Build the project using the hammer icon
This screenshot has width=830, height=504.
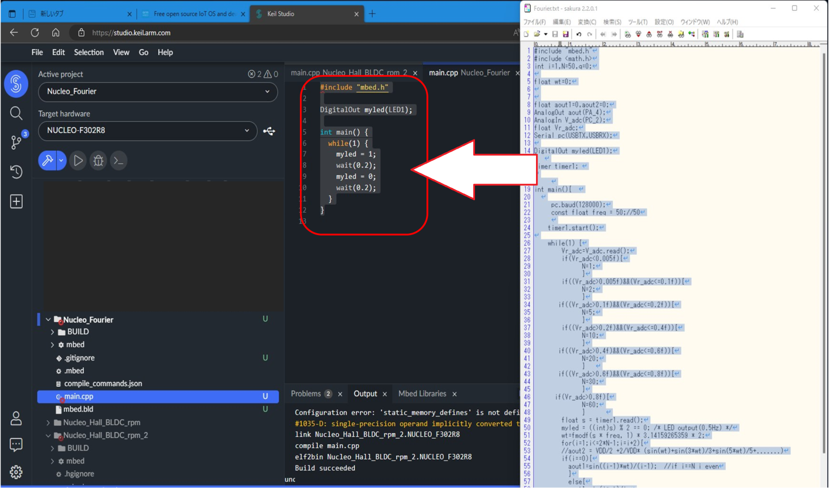(x=48, y=160)
